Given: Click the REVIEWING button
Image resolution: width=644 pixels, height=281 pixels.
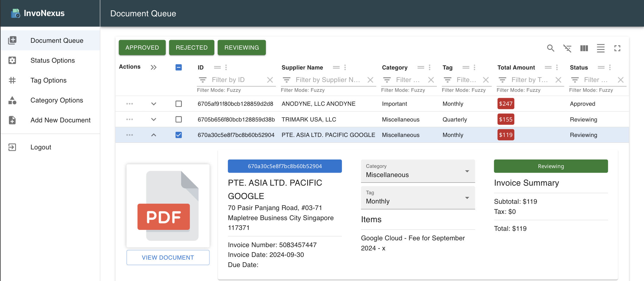Looking at the screenshot, I should 242,48.
